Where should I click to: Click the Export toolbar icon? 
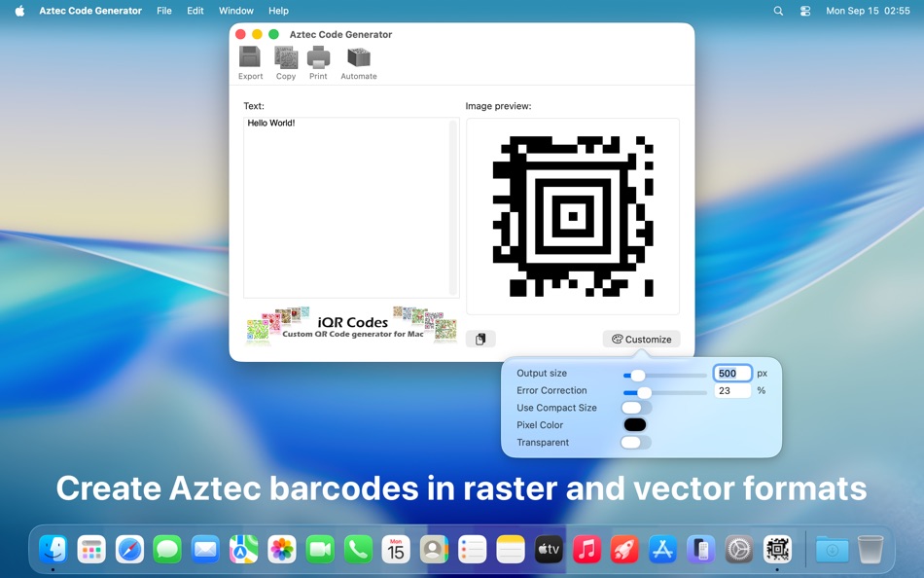(250, 62)
